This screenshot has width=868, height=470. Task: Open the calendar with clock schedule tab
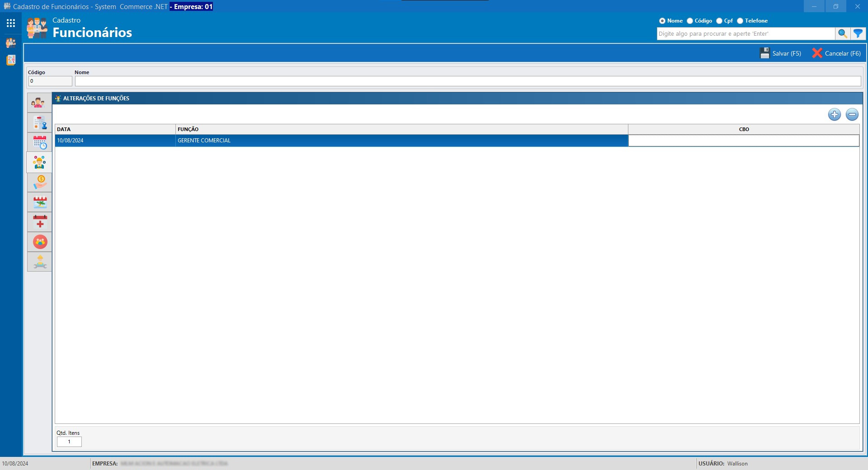click(39, 143)
